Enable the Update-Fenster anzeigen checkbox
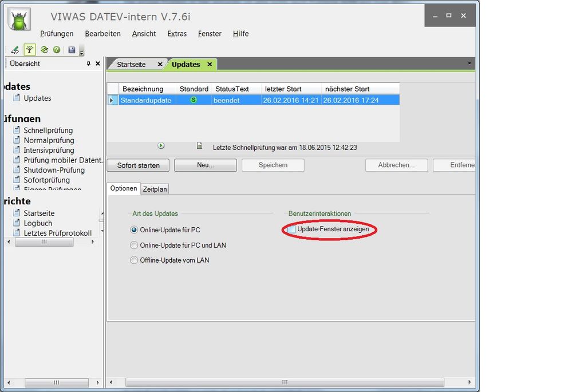This screenshot has height=392, width=572. 291,229
